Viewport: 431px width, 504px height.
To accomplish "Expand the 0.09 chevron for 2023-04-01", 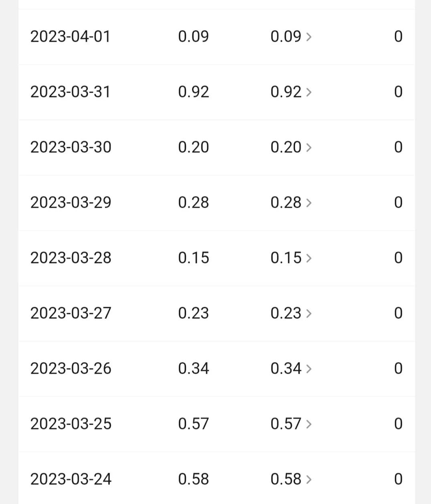I will (309, 37).
